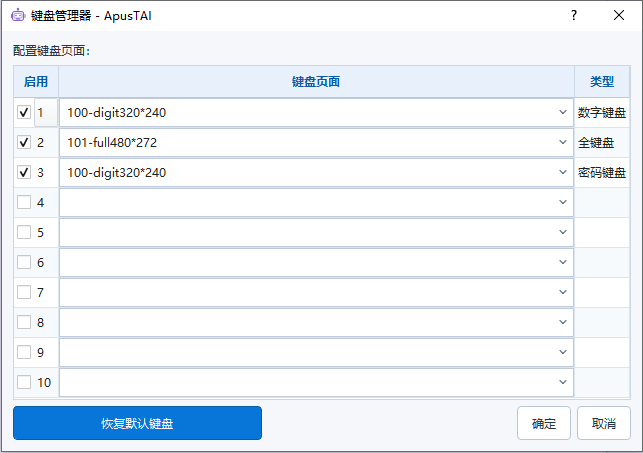Open the 101-full480*272 keyboard page dropdown

(x=316, y=142)
